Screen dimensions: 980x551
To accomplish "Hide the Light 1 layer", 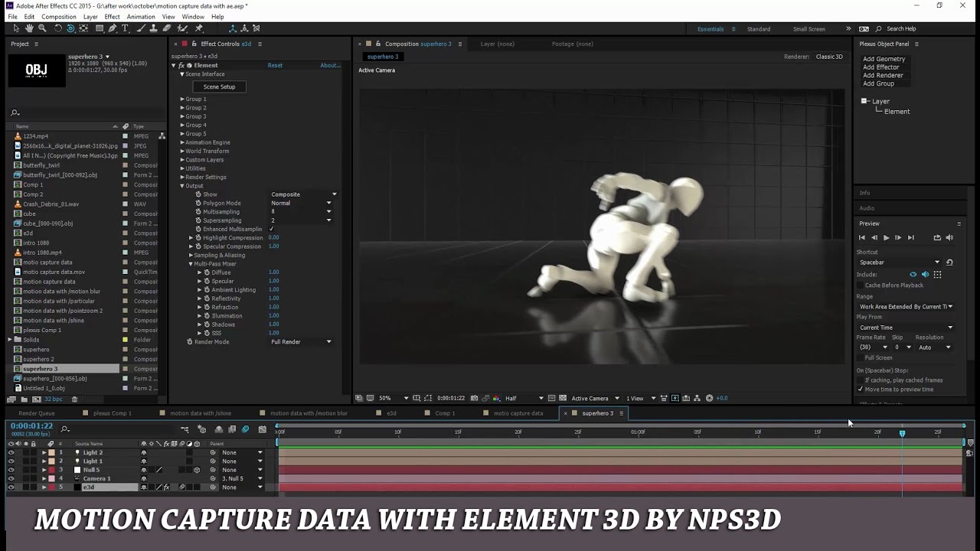I will [11, 461].
